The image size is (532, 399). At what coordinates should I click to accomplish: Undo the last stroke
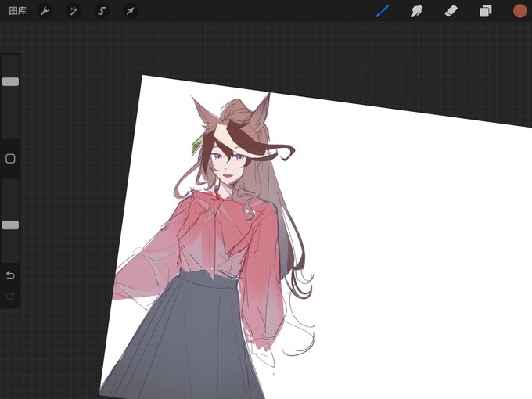click(10, 275)
